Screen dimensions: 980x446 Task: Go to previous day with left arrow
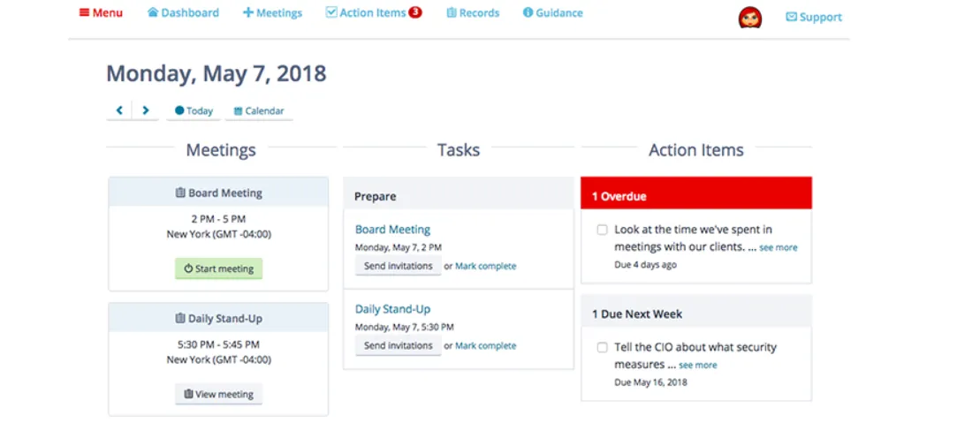point(119,110)
